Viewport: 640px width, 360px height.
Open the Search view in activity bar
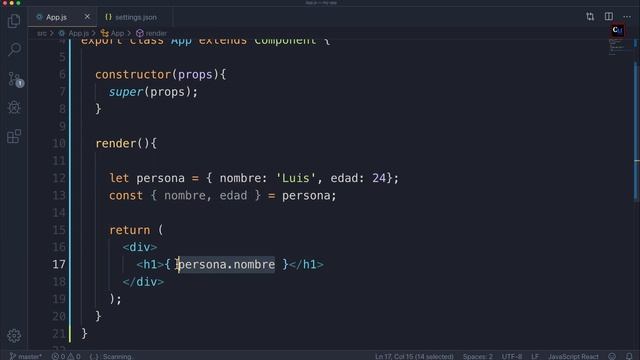tap(14, 49)
